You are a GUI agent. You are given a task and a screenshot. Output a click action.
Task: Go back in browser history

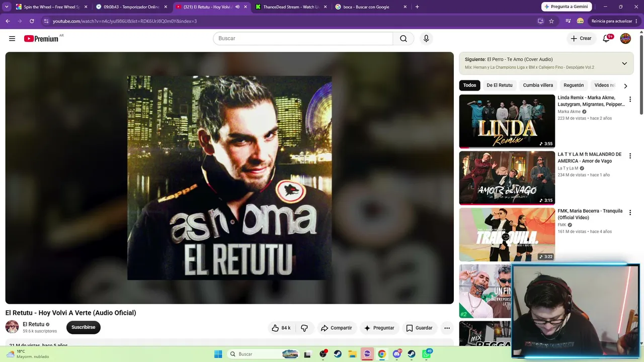8,21
